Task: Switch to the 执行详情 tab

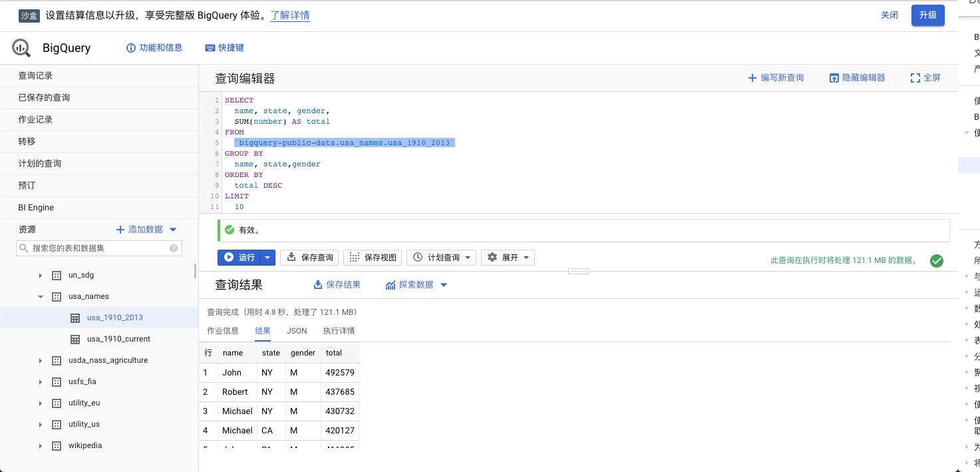Action: coord(339,331)
